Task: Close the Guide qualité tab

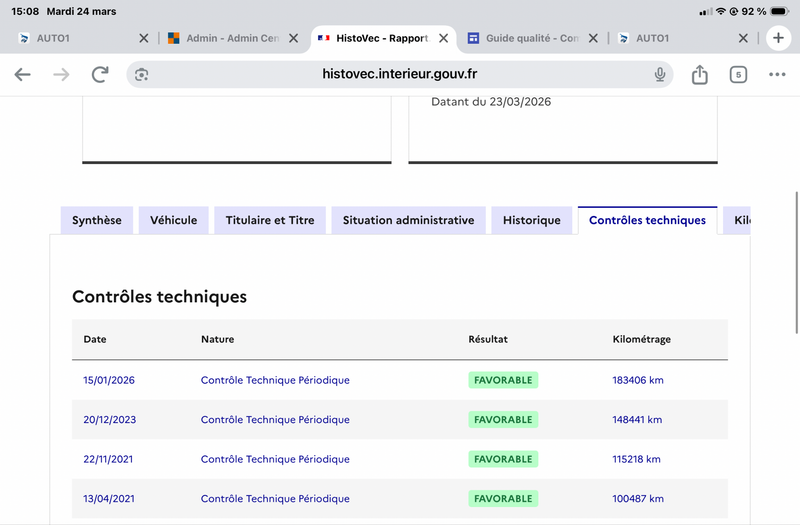Action: 593,38
